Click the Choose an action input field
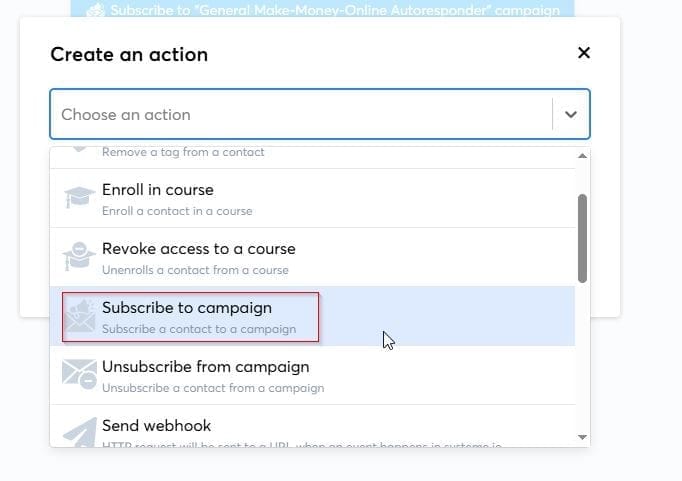682x481 pixels. tap(300, 114)
